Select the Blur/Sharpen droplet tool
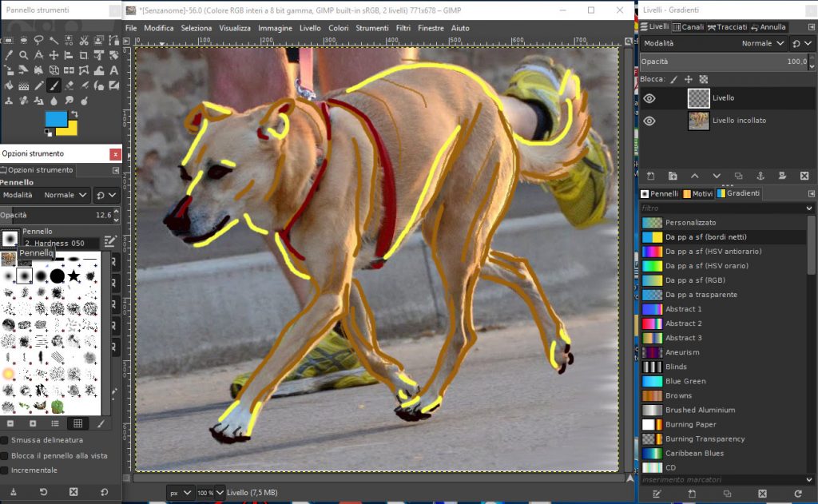 [x=54, y=101]
